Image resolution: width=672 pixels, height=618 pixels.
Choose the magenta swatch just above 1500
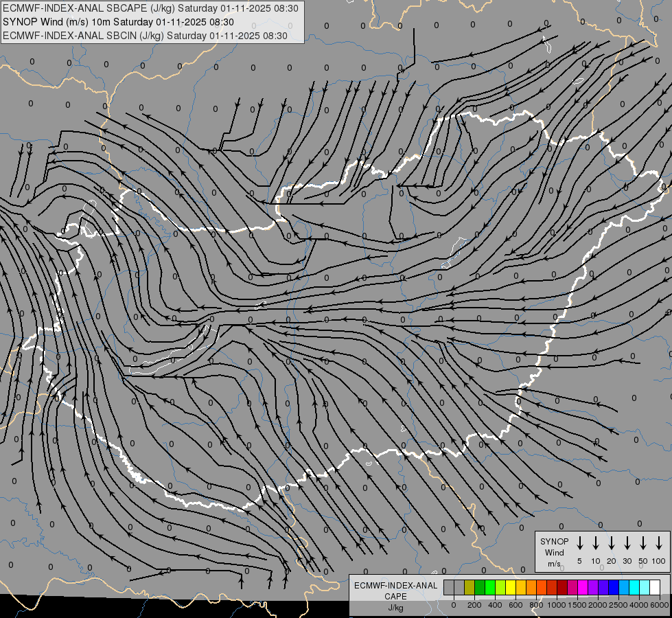(583, 587)
